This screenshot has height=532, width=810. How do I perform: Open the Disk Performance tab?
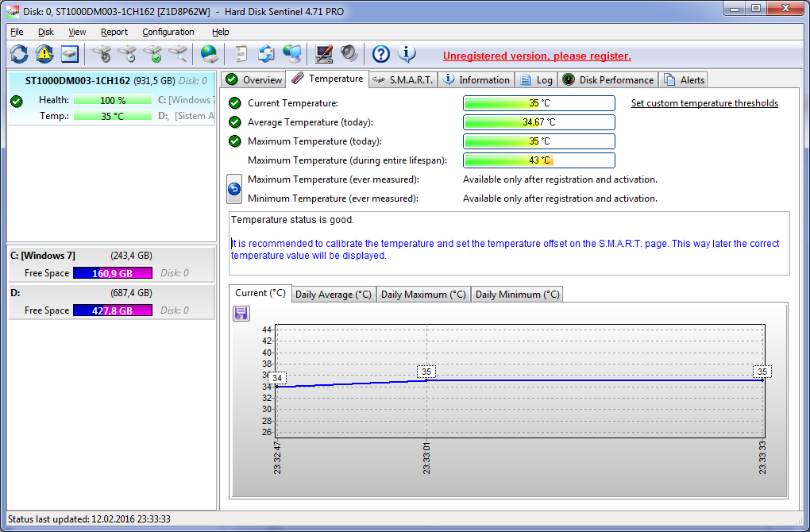[608, 79]
